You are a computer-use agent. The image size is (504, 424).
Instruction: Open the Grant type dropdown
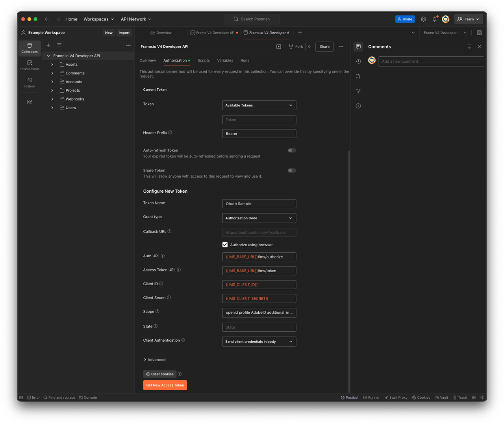click(x=259, y=218)
